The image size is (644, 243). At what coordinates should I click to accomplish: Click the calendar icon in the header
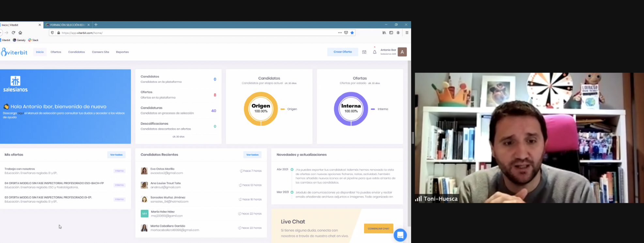pyautogui.click(x=364, y=52)
